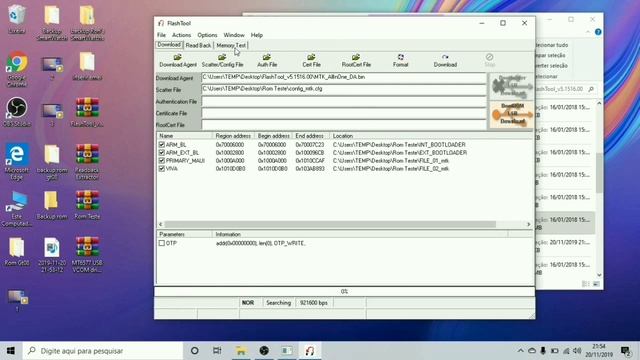Uncheck the VIVA partition checkbox
This screenshot has width=640, height=360.
[x=162, y=168]
